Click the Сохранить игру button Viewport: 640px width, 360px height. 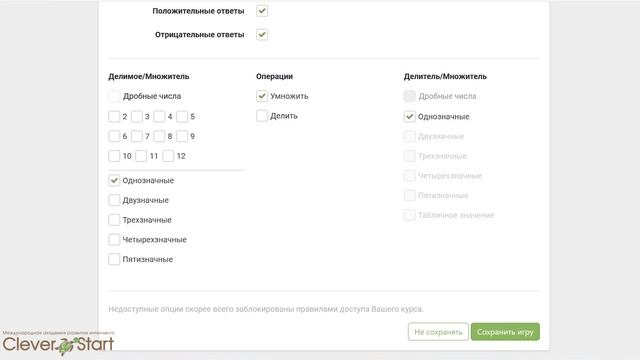pos(505,332)
